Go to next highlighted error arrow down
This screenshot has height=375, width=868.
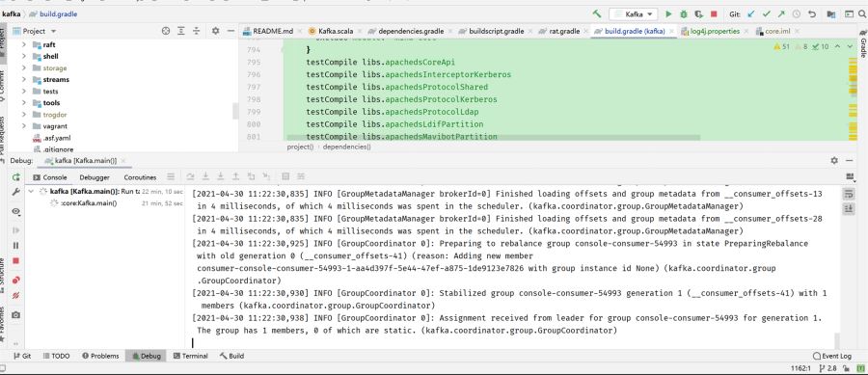pos(851,47)
